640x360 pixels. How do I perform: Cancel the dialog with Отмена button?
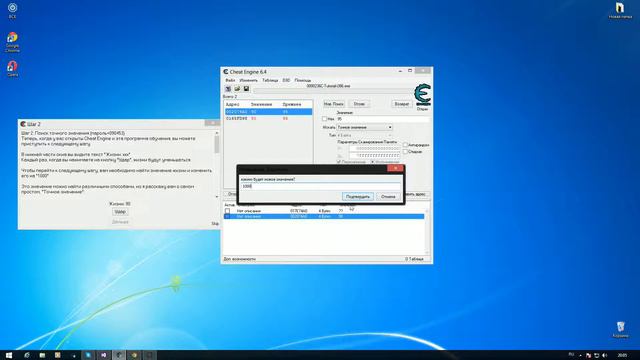click(x=388, y=197)
